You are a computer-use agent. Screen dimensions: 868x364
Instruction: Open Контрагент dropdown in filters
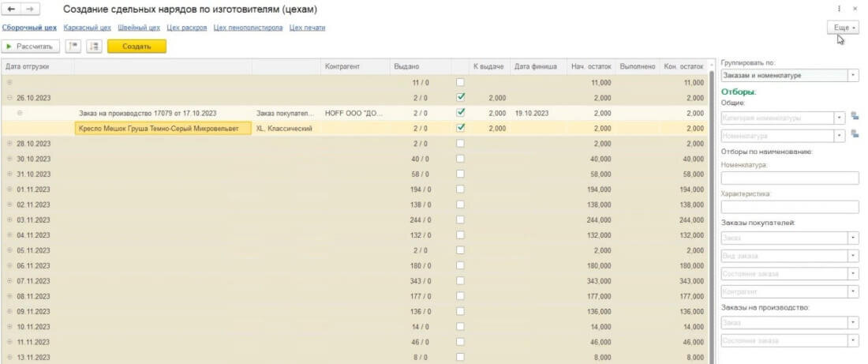pos(853,292)
